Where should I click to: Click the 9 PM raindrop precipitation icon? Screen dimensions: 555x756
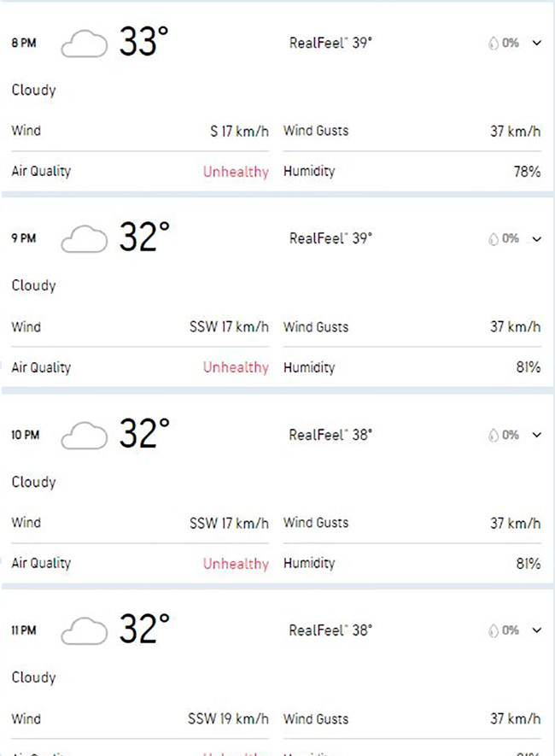click(x=493, y=238)
